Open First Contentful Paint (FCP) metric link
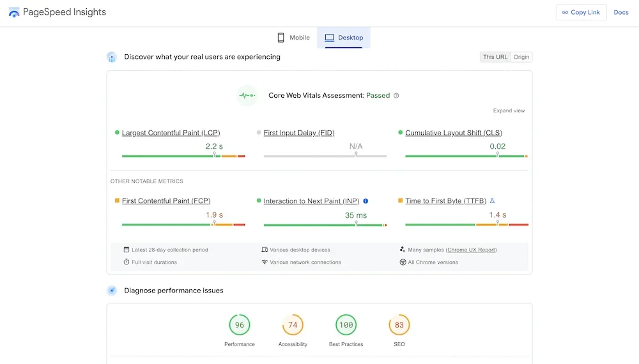 point(166,201)
